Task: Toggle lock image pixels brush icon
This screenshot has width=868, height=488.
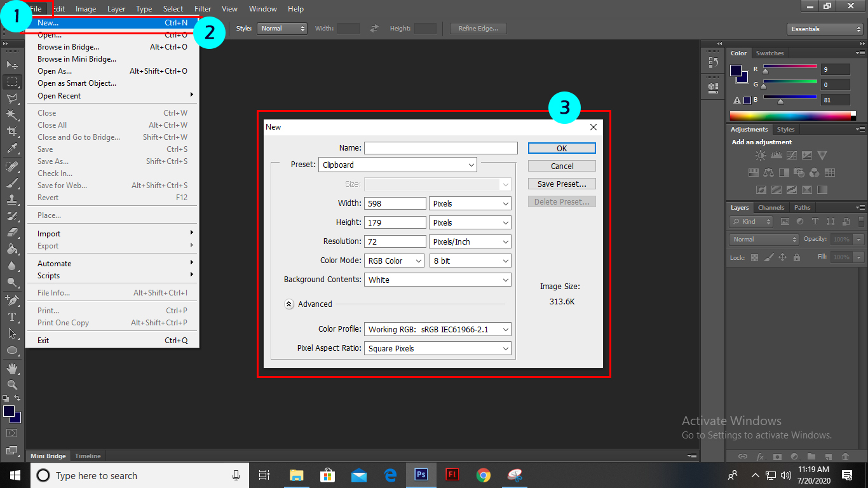Action: 768,257
